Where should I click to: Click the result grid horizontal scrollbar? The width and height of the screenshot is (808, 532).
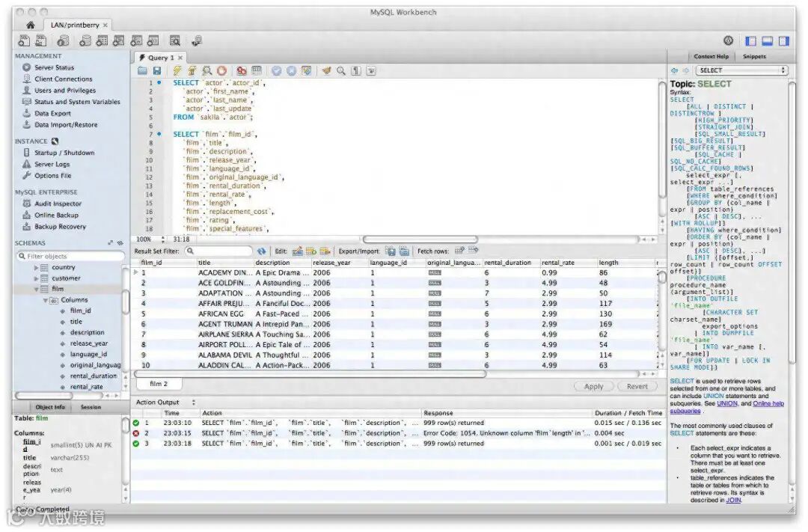point(310,374)
